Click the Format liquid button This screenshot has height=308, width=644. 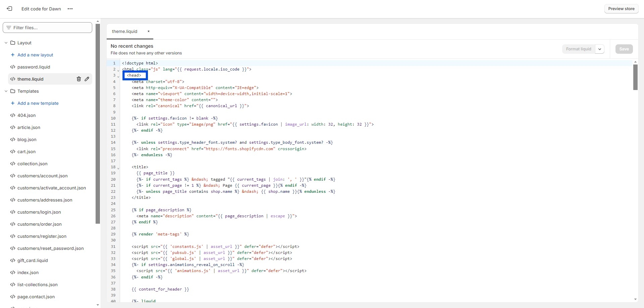coord(579,49)
